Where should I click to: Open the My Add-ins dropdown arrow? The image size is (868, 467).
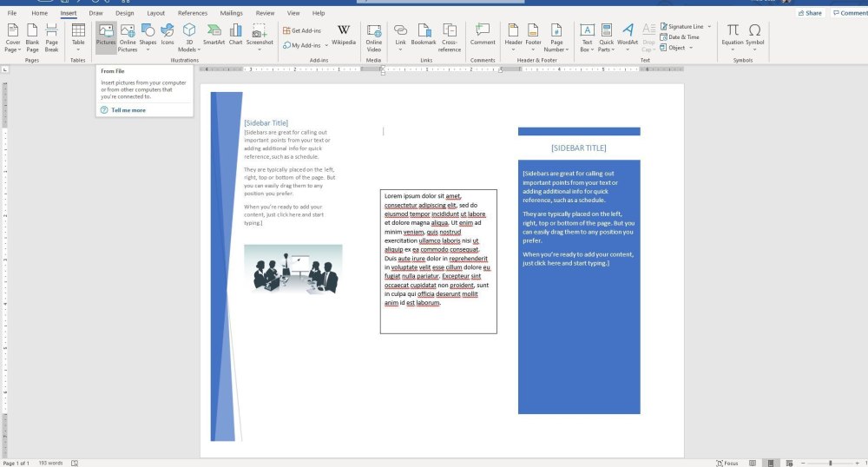point(326,45)
